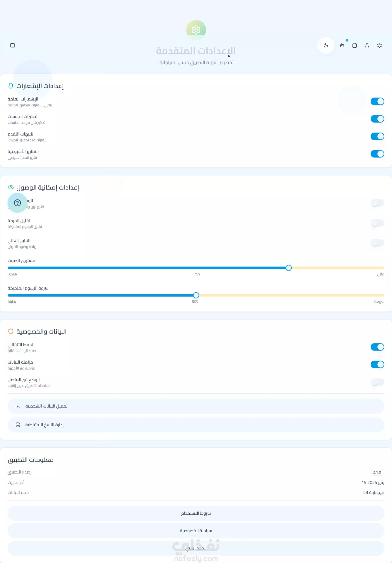The width and height of the screenshot is (392, 563).
Task: Toggle the sidebar panel icon
Action: 13,45
